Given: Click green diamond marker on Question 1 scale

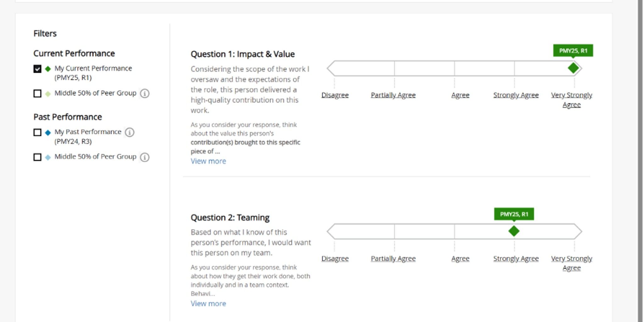Looking at the screenshot, I should [x=573, y=68].
